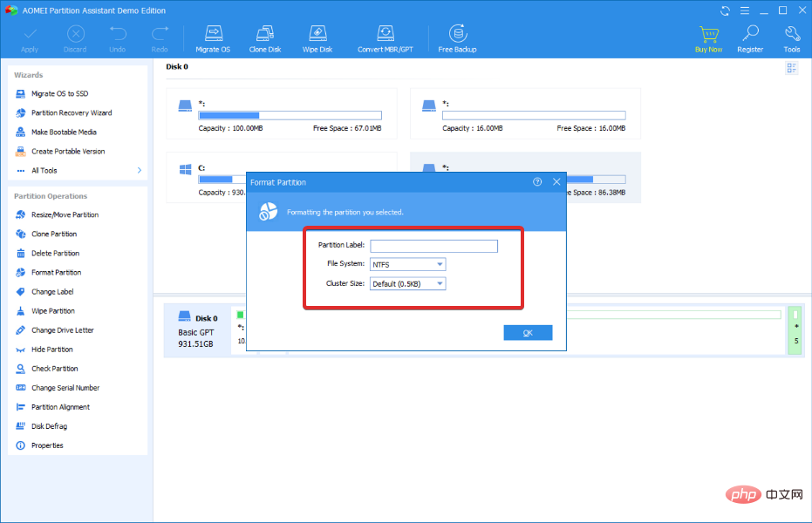Image resolution: width=812 pixels, height=523 pixels.
Task: Click the Partition Label text field
Action: point(433,246)
